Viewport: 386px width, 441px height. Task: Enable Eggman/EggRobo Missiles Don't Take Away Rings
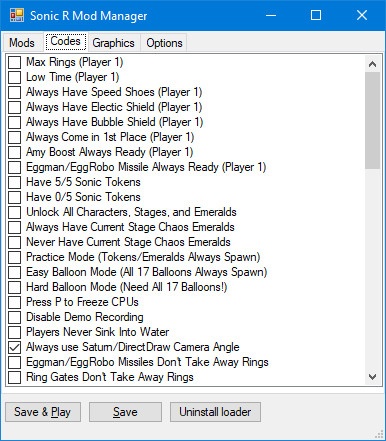click(14, 362)
